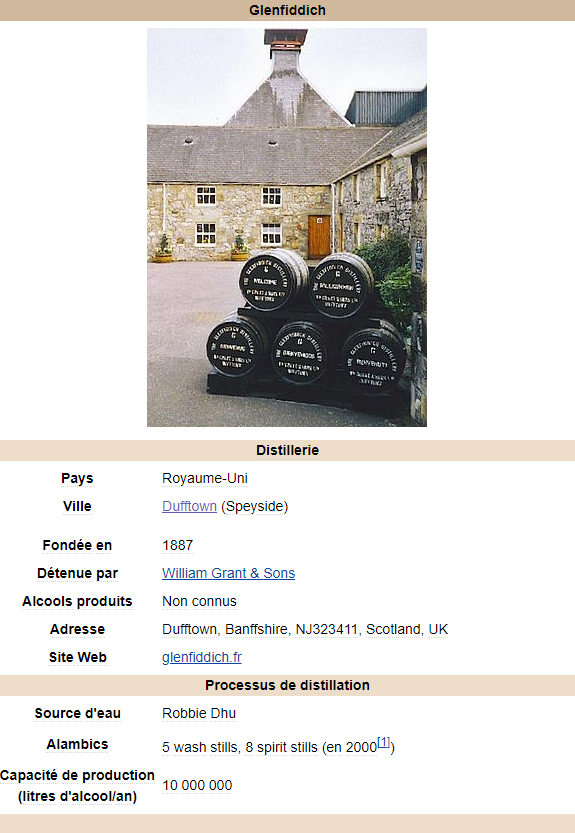
Task: Click the Non connus value
Action: click(x=199, y=601)
